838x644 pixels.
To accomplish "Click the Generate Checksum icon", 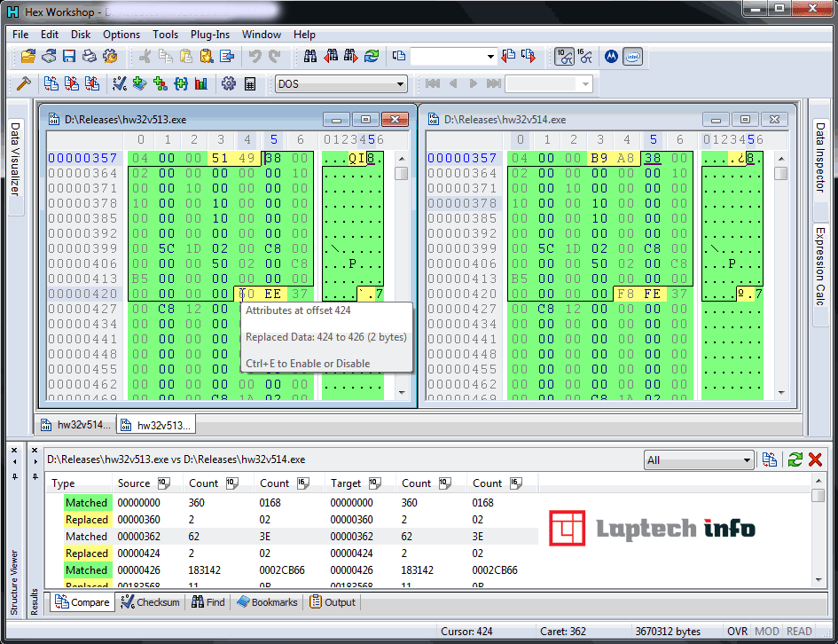I will pyautogui.click(x=119, y=84).
